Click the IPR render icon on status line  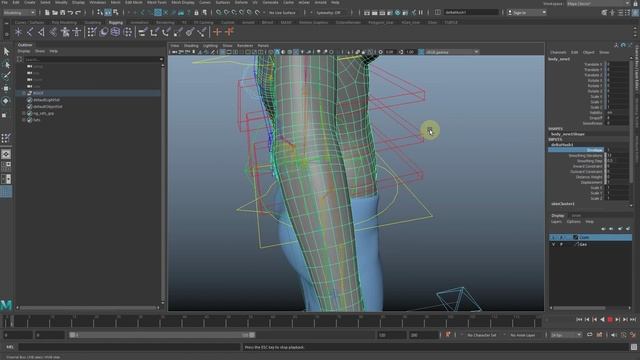pyautogui.click(x=382, y=13)
